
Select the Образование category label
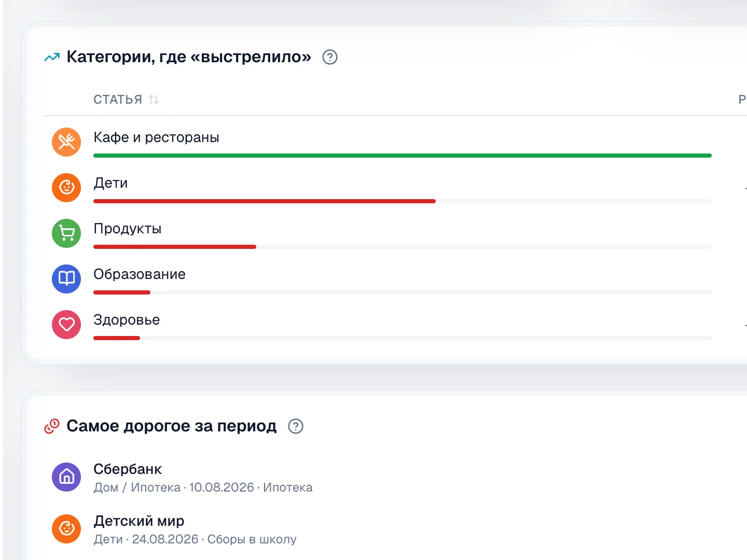[140, 274]
